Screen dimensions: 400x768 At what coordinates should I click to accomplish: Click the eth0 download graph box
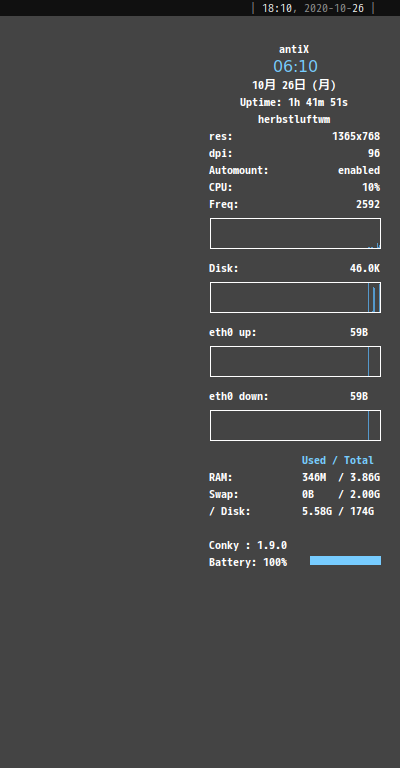coord(295,426)
